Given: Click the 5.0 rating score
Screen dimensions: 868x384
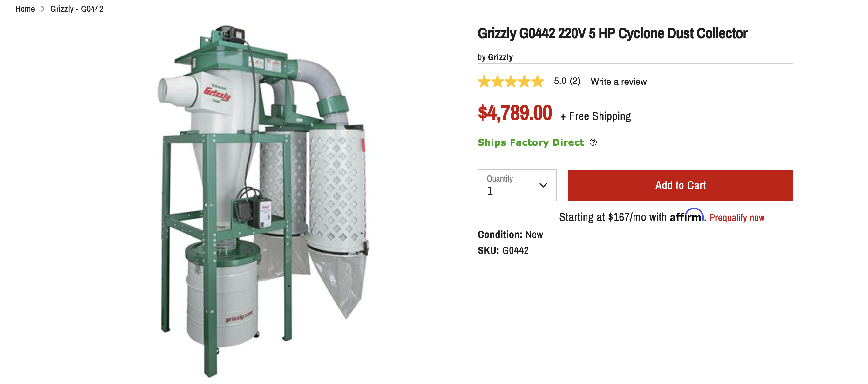Looking at the screenshot, I should tap(560, 81).
